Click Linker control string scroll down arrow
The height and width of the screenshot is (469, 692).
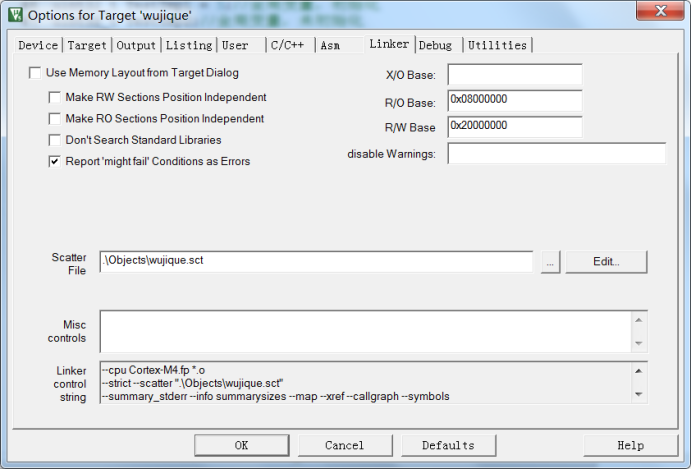click(x=639, y=394)
